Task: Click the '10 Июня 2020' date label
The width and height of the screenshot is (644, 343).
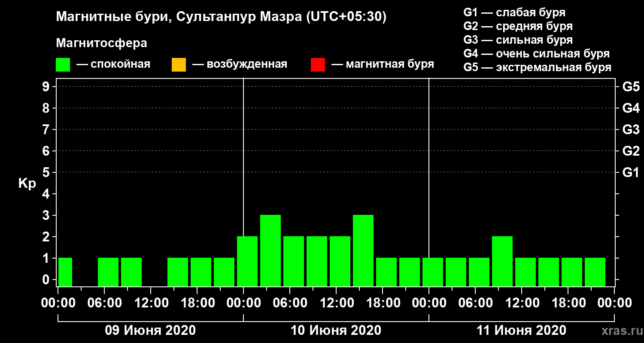Action: tap(336, 331)
